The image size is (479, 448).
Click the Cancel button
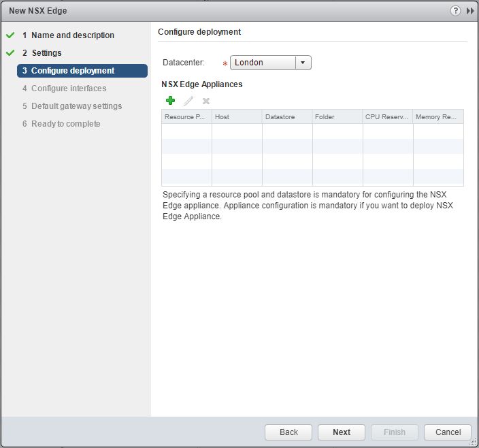pyautogui.click(x=448, y=432)
